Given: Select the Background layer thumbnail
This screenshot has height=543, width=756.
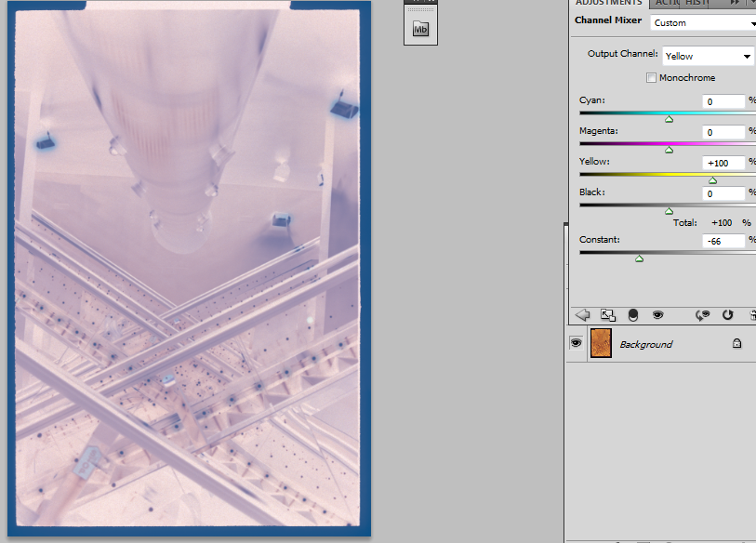Looking at the screenshot, I should pos(601,344).
